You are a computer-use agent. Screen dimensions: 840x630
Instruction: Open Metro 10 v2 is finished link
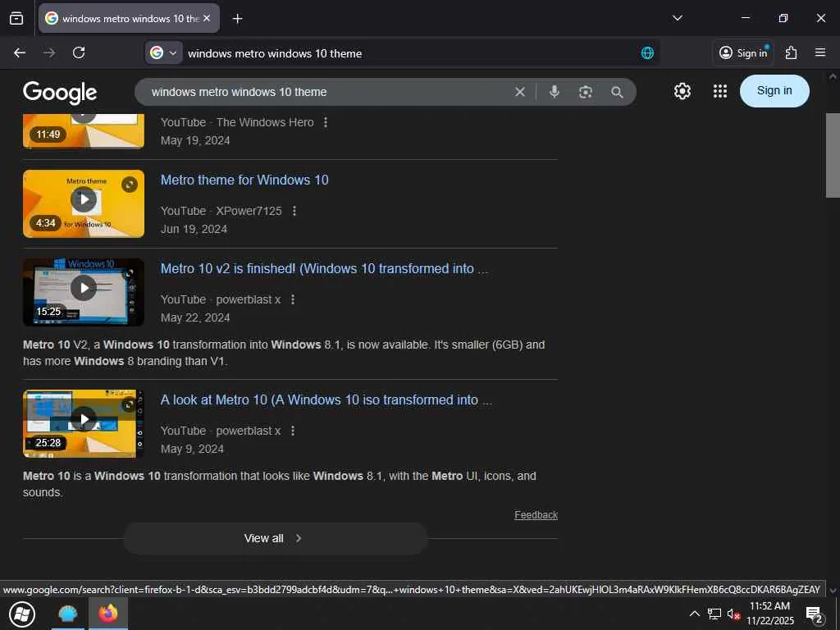coord(325,268)
